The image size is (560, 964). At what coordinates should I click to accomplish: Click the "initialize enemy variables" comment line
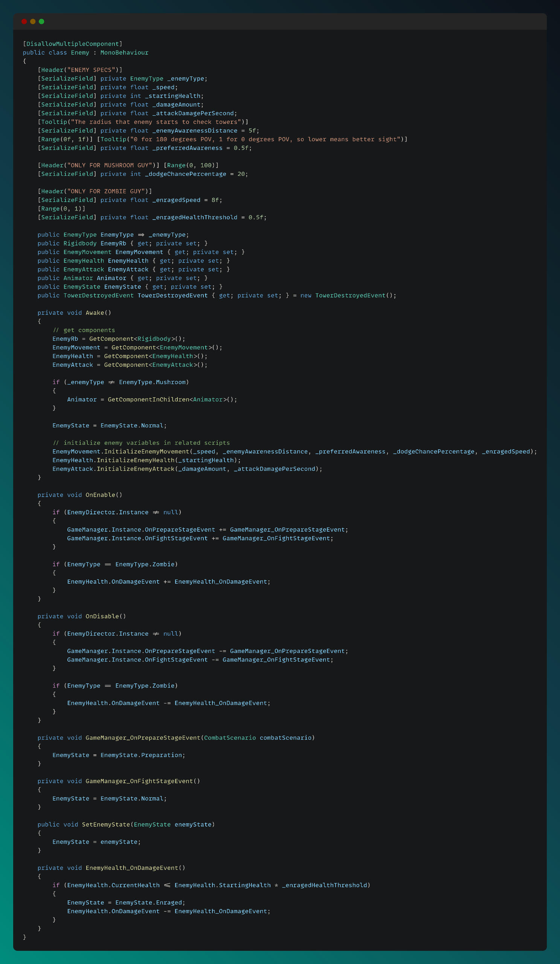pyautogui.click(x=141, y=443)
